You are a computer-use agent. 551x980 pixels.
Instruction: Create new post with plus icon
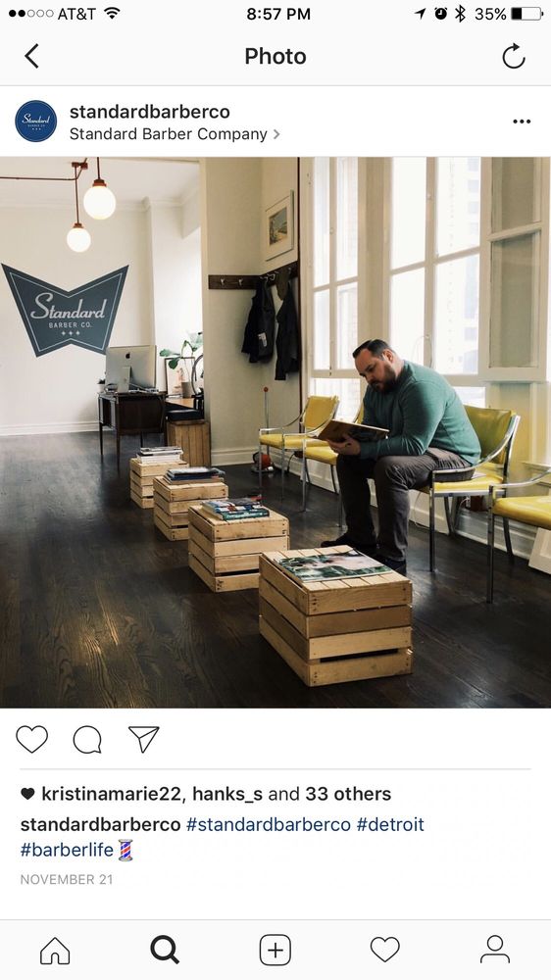(275, 950)
